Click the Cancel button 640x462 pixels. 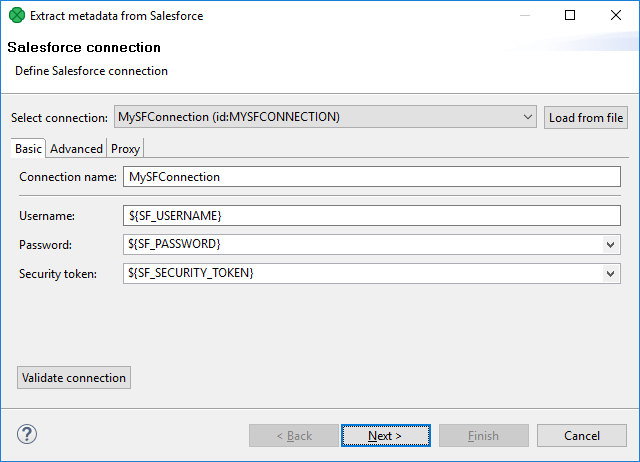coord(581,436)
